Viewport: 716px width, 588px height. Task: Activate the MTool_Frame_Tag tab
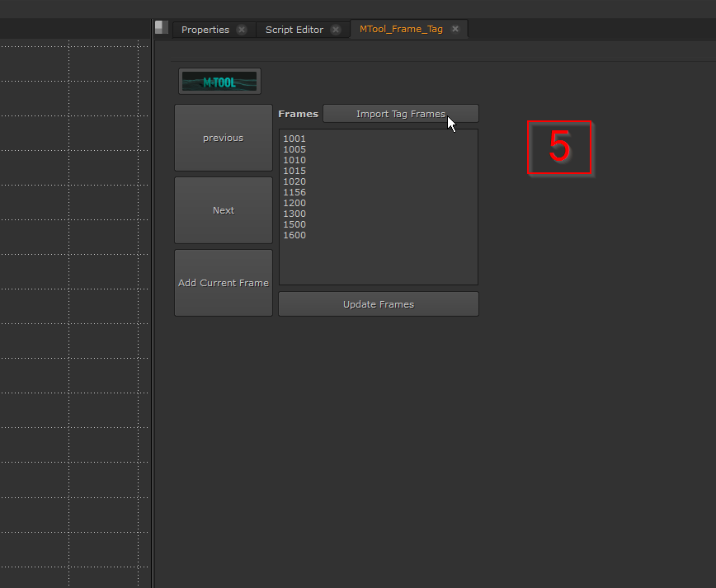pos(401,29)
